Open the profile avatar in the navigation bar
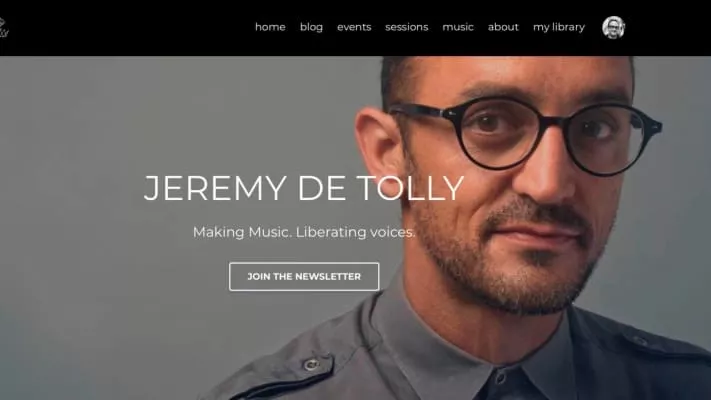The height and width of the screenshot is (400, 711). [x=614, y=27]
